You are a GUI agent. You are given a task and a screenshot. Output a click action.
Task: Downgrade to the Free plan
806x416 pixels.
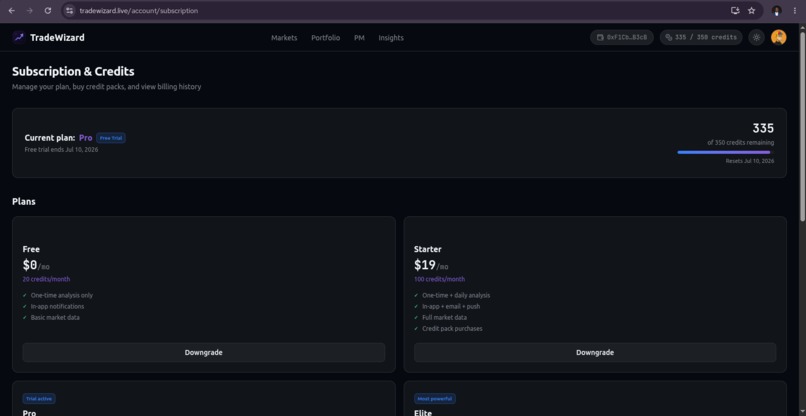204,352
